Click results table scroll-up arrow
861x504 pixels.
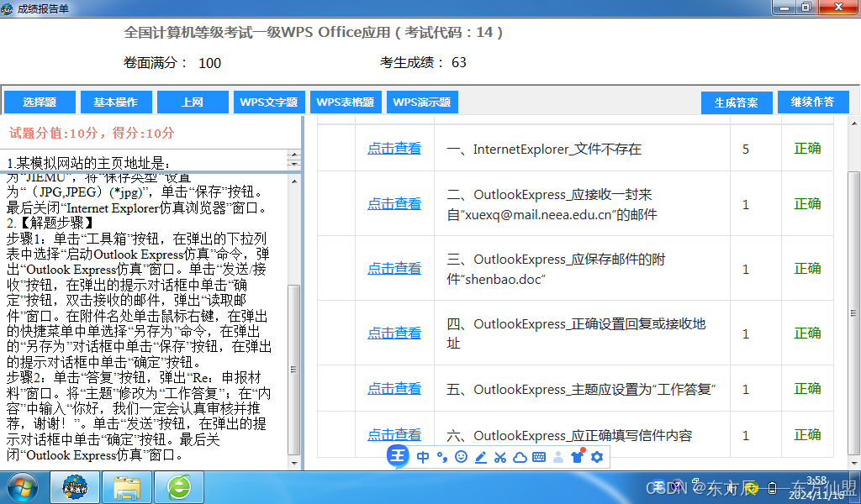854,124
